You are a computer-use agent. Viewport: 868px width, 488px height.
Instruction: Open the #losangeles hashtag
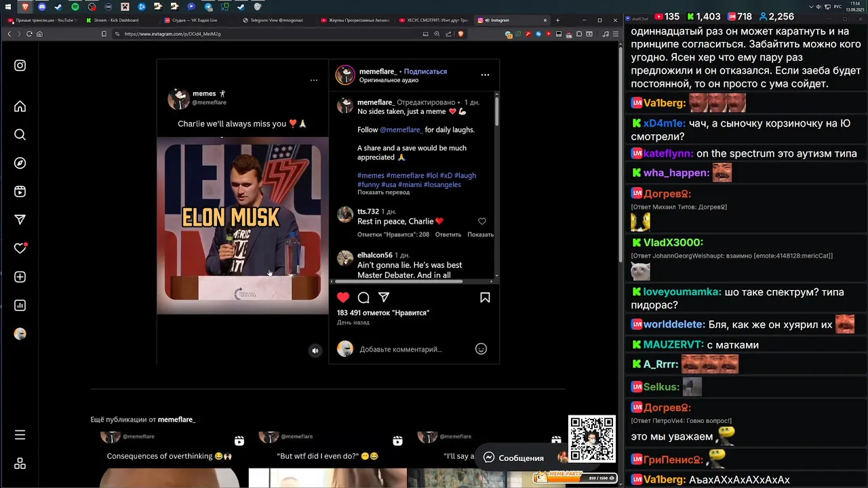point(442,184)
